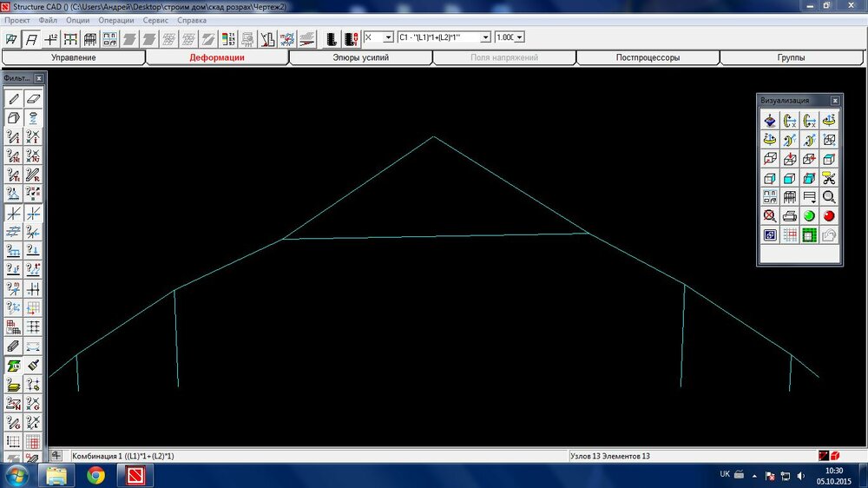
Task: Open the Операции menu
Action: 116,19
